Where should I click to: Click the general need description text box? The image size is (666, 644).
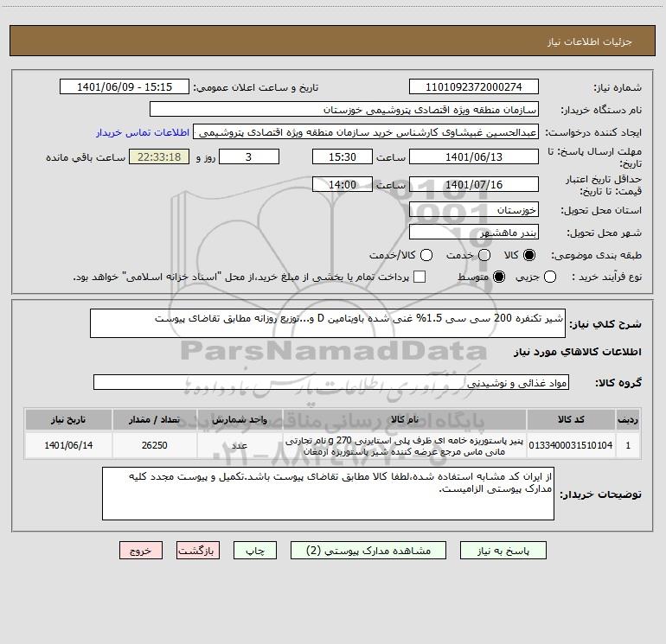328,323
